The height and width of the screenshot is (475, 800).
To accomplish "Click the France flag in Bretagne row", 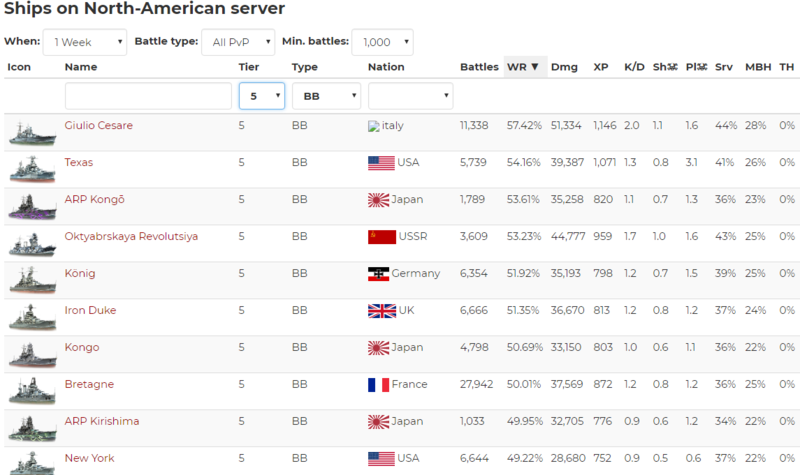I will coord(378,385).
